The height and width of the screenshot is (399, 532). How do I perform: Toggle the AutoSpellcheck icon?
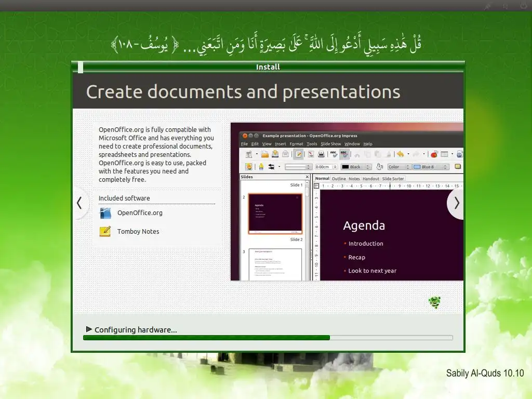pos(344,154)
